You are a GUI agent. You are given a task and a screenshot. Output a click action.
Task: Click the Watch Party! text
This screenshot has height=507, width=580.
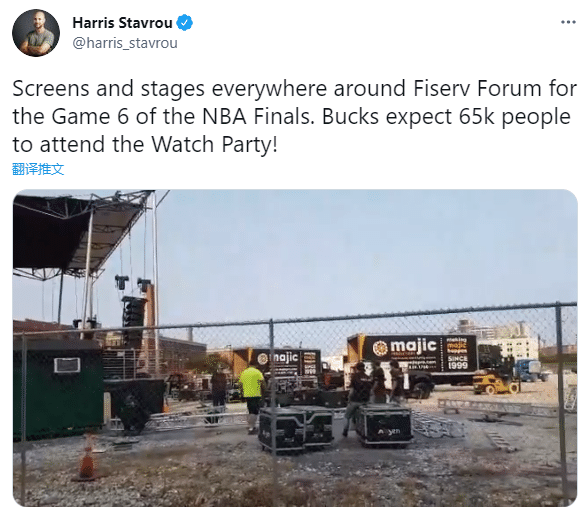coord(215,144)
